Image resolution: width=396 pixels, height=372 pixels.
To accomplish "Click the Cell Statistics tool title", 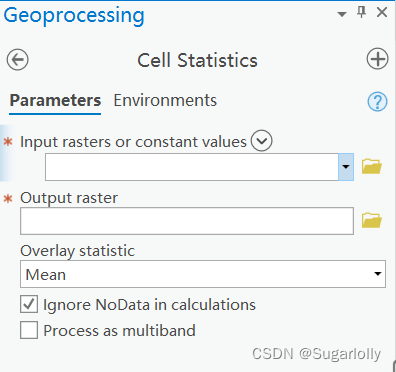I will [198, 60].
